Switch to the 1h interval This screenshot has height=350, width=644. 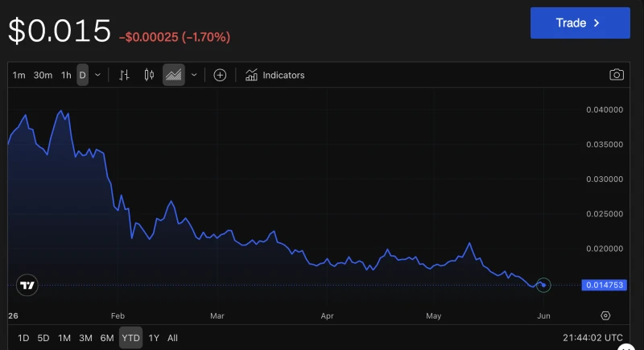(x=66, y=75)
